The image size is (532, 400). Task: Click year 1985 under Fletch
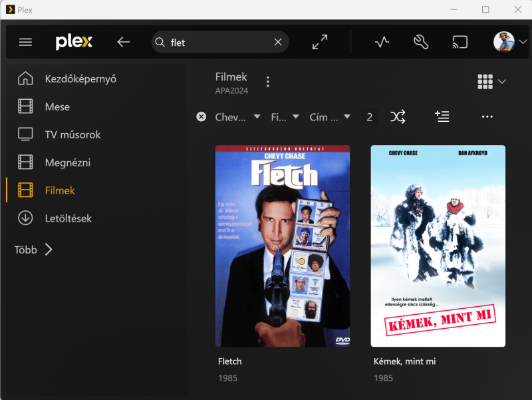tap(227, 378)
